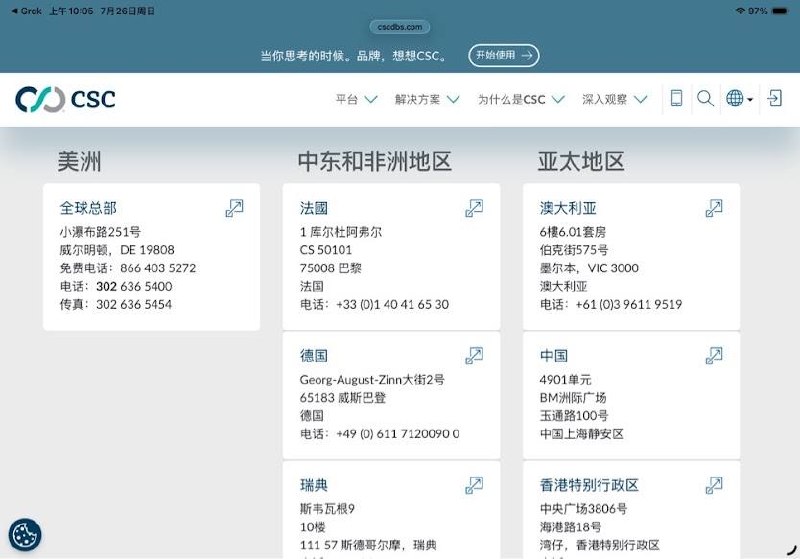Select the 全球总部 heading link
This screenshot has height=559, width=800.
[x=88, y=208]
